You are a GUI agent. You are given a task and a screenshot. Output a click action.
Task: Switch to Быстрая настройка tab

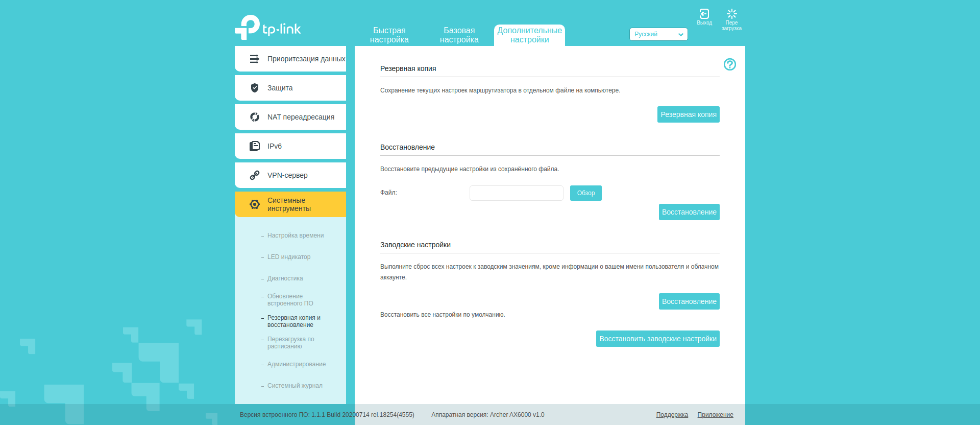pyautogui.click(x=389, y=35)
